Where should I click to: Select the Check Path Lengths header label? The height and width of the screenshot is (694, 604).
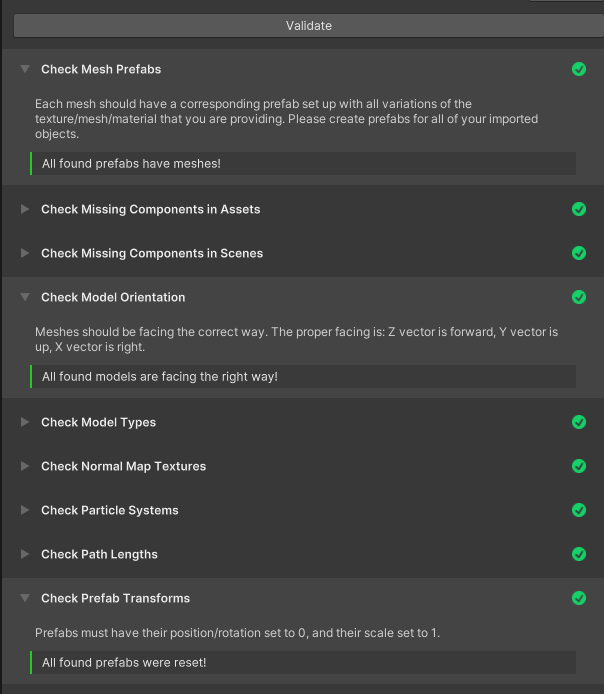[99, 554]
